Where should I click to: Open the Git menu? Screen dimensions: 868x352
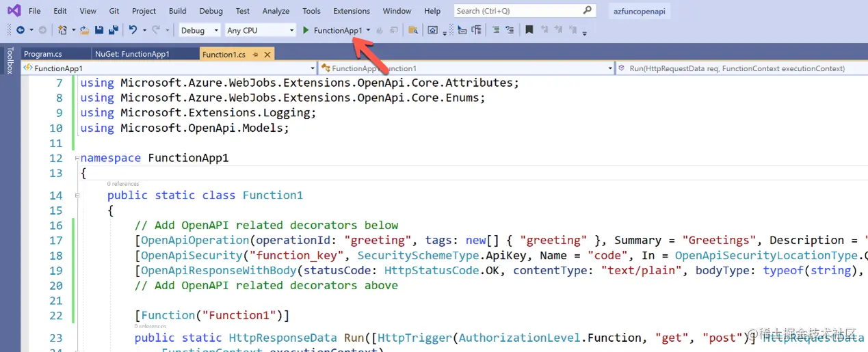click(x=114, y=11)
